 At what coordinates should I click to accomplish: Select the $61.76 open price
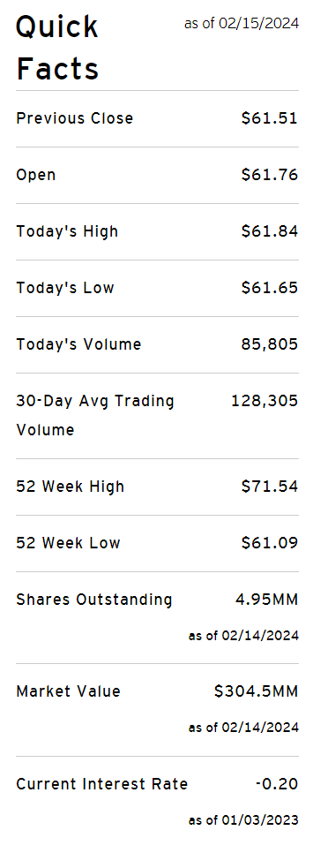tap(270, 175)
